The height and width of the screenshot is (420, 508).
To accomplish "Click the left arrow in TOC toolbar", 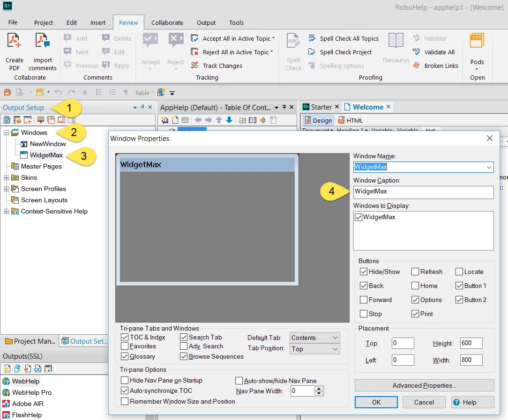I will (x=198, y=120).
